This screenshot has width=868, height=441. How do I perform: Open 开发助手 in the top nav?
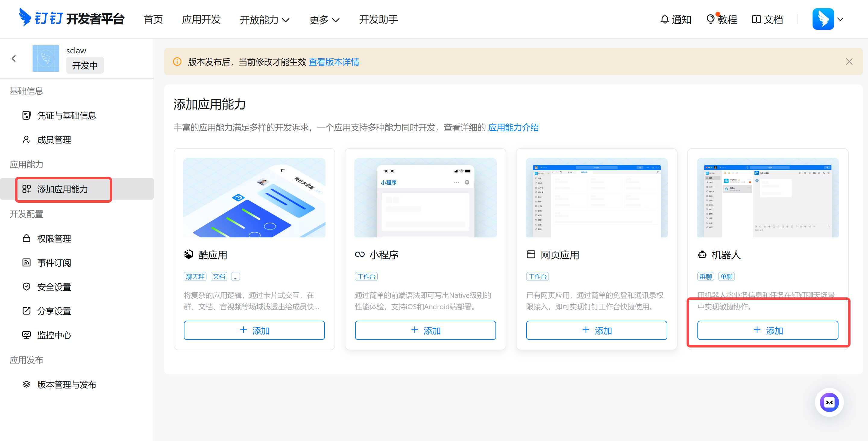(x=378, y=20)
